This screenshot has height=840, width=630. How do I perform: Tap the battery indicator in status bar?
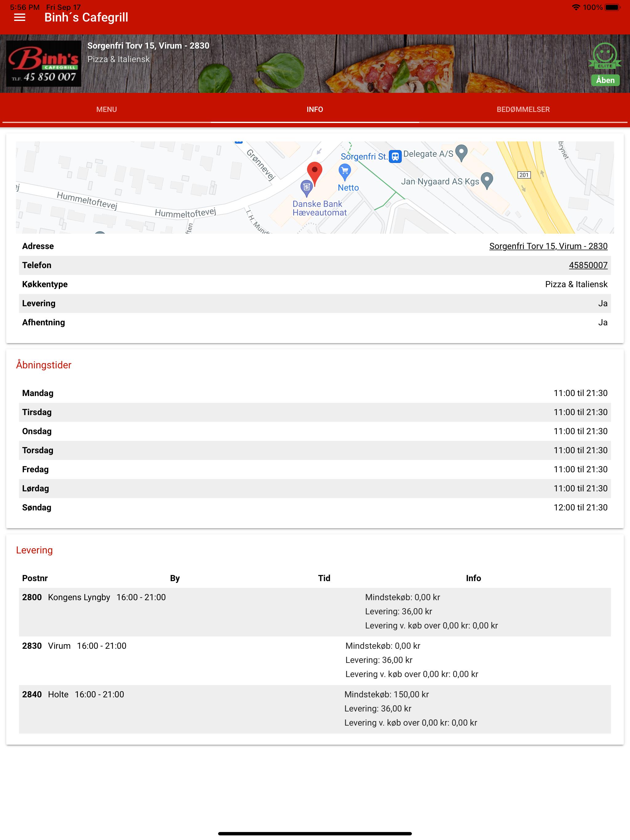point(612,7)
